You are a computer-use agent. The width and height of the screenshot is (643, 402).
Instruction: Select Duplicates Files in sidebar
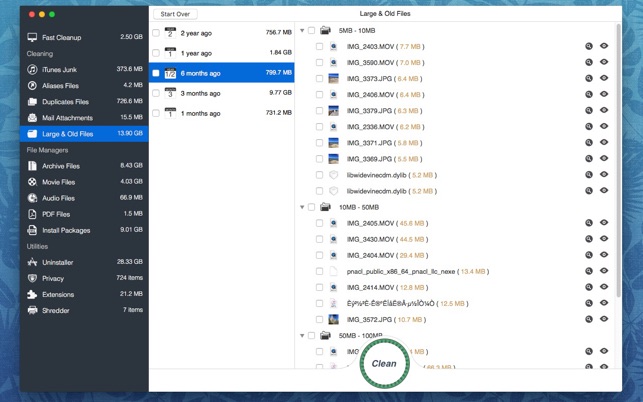[x=65, y=101]
